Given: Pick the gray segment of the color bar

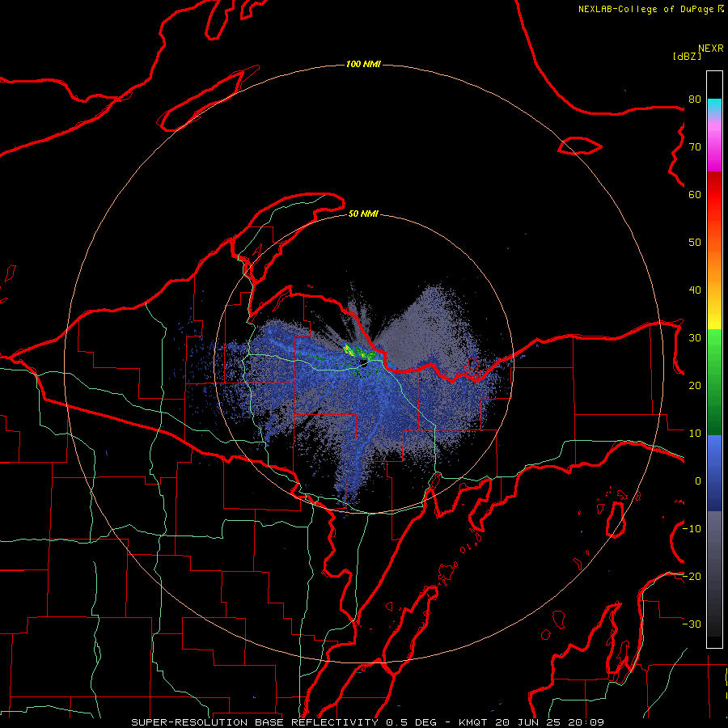Looking at the screenshot, I should (714, 548).
